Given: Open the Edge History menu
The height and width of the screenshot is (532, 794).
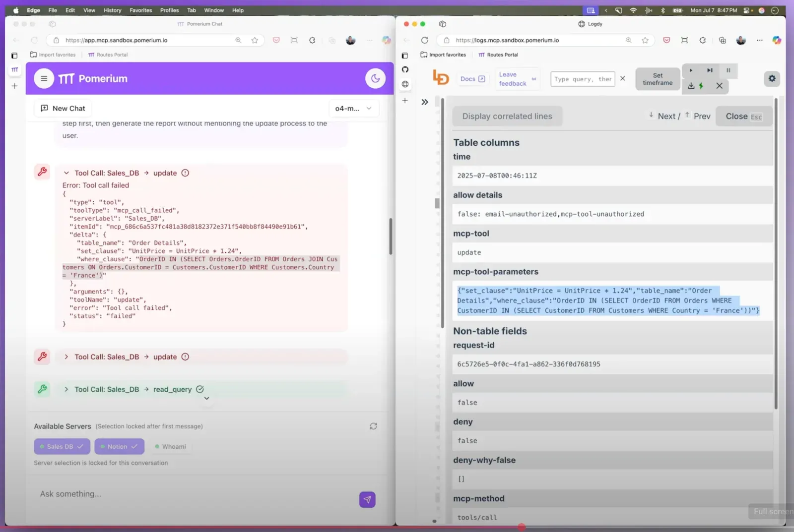Looking at the screenshot, I should [x=112, y=10].
